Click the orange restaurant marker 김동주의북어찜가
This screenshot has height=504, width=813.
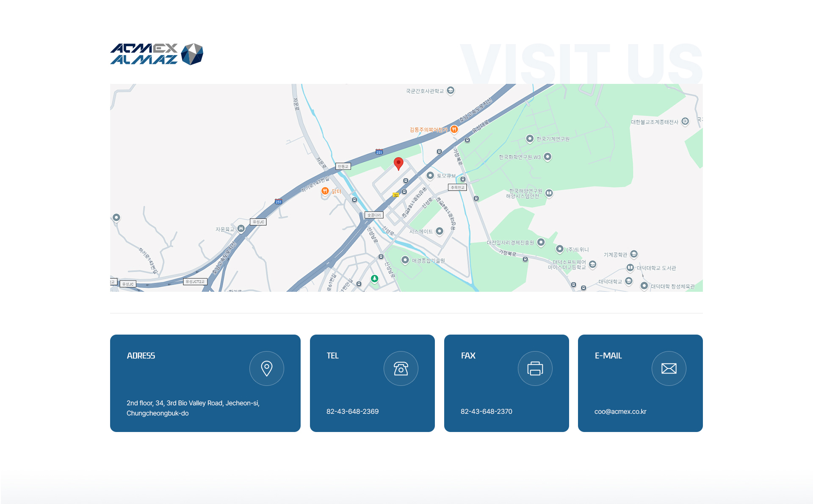[x=454, y=129]
